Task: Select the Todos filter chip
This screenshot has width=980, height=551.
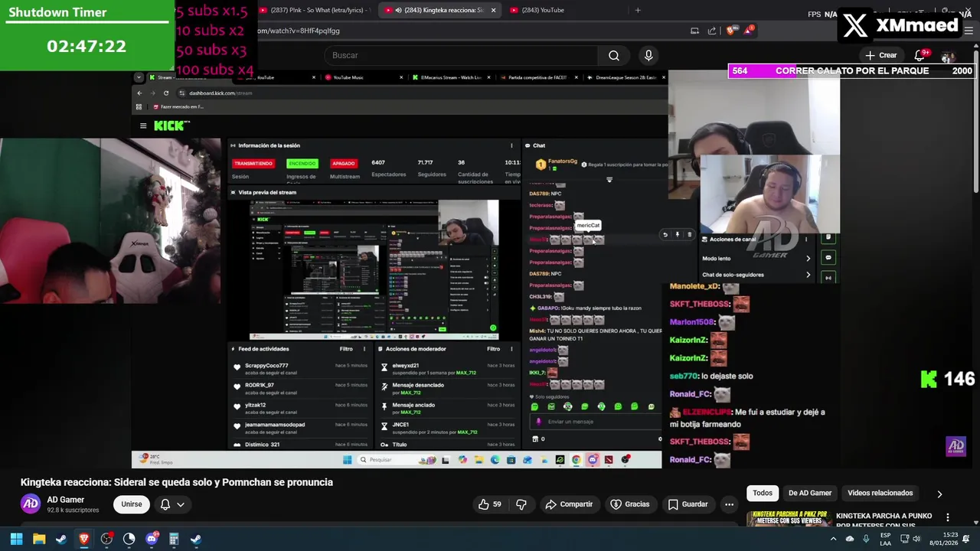Action: (x=763, y=493)
